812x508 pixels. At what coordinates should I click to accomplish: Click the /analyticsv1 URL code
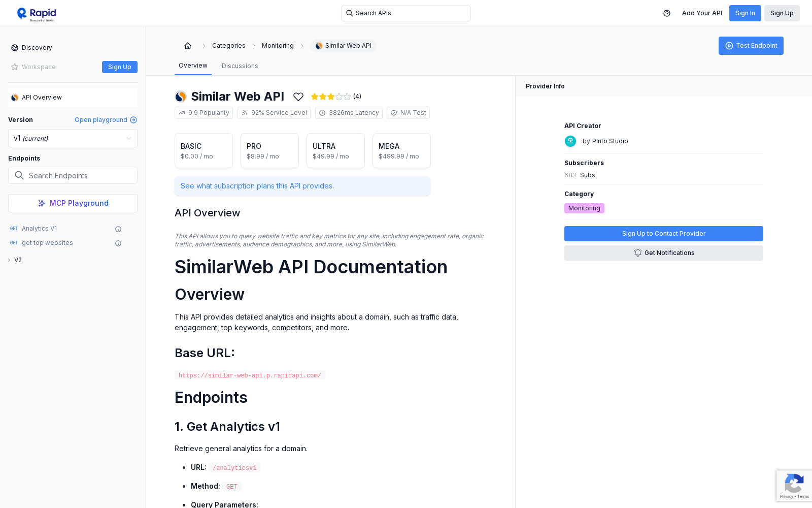click(x=234, y=468)
